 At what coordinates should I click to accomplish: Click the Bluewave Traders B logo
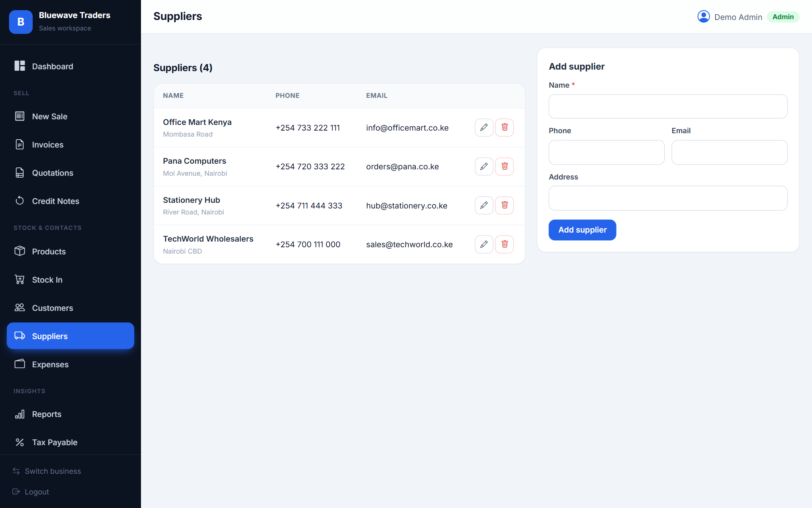tap(21, 22)
